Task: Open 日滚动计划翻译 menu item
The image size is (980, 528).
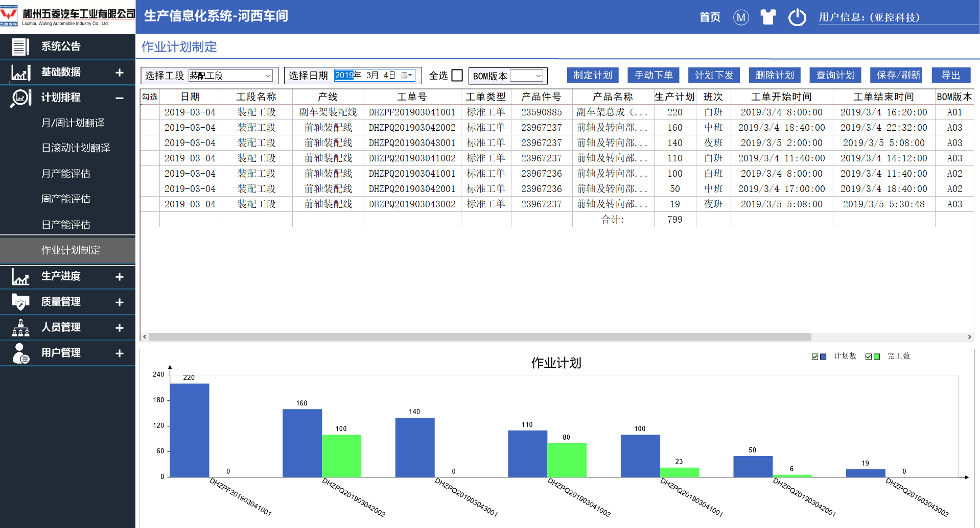Action: tap(76, 148)
